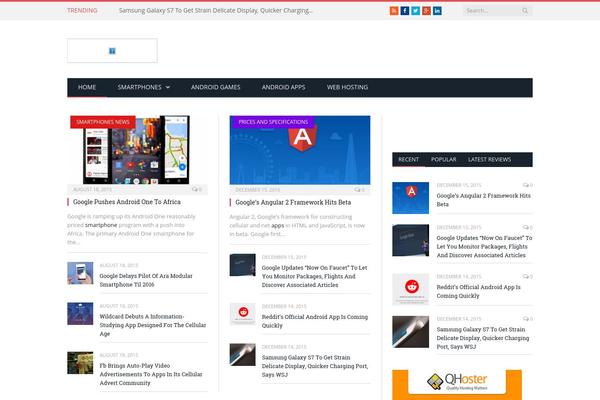The height and width of the screenshot is (400, 600).
Task: Open Google's Angular 2 Framework Hits Beta main title
Action: [293, 202]
